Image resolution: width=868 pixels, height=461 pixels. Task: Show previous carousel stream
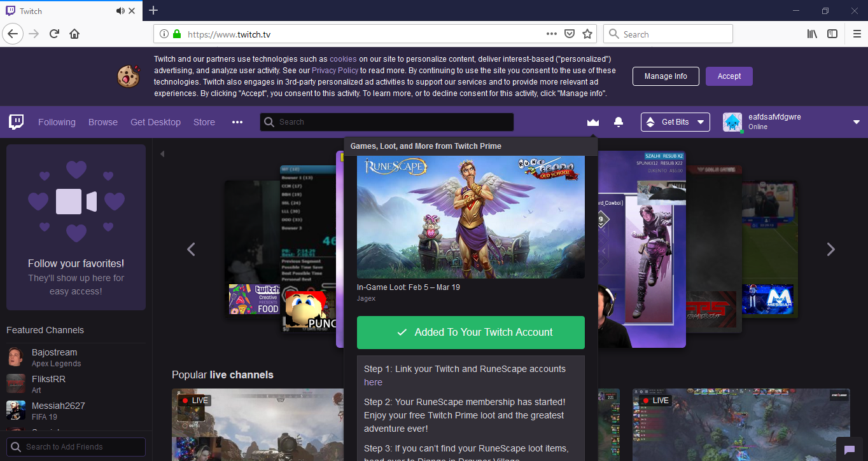tap(191, 249)
